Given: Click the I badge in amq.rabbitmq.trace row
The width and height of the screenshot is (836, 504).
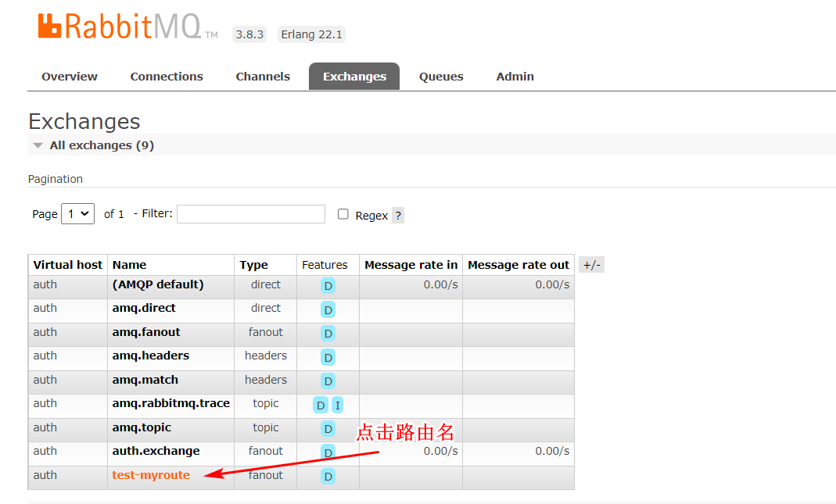Looking at the screenshot, I should point(338,406).
